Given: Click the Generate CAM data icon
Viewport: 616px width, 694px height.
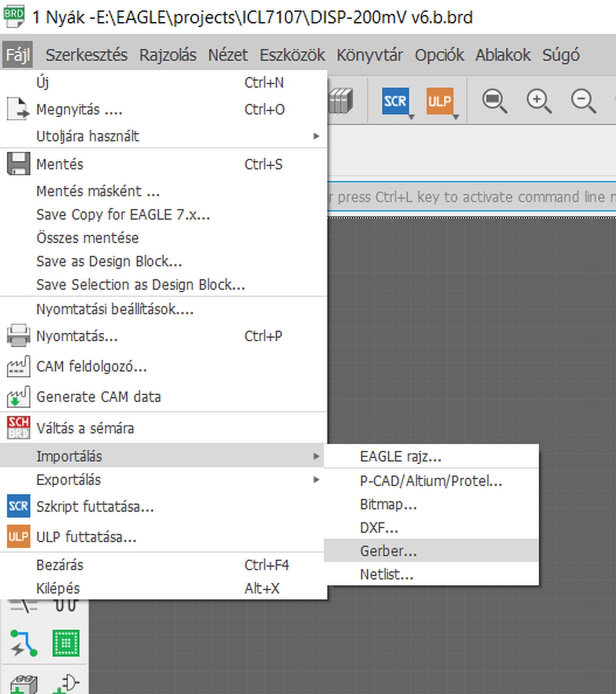Looking at the screenshot, I should (19, 397).
